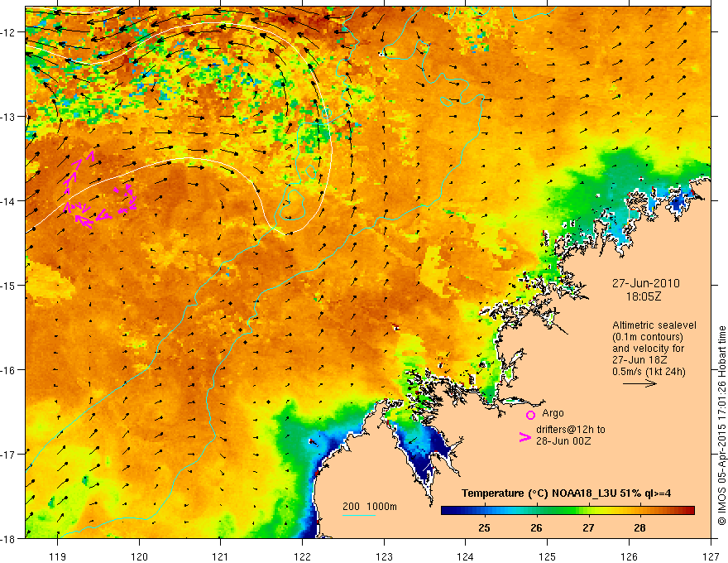
Task: Click the Temperature NOAA18_L3U colorbar title
Action: 566,493
